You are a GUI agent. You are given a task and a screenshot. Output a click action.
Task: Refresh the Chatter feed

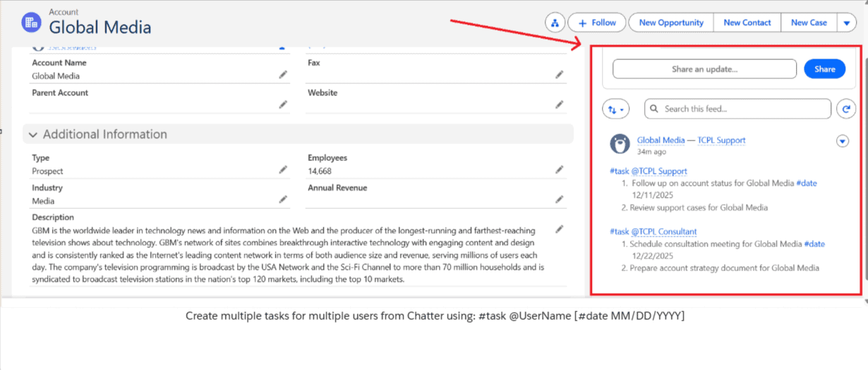point(845,109)
